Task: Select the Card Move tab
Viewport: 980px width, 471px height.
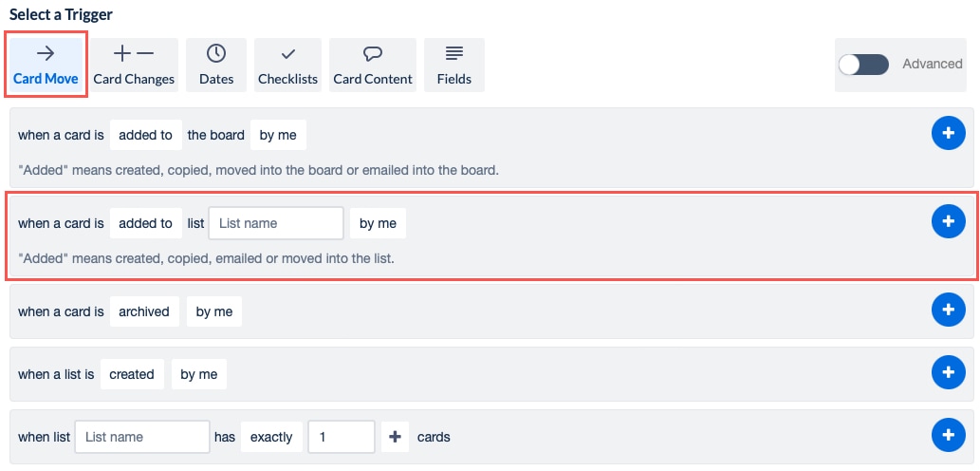Action: coord(46,66)
